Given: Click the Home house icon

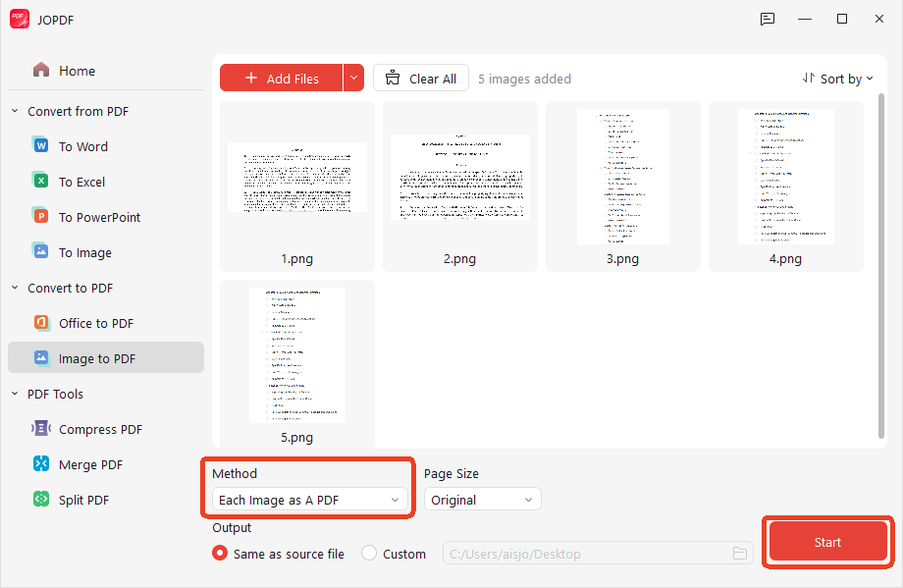Looking at the screenshot, I should [x=41, y=71].
